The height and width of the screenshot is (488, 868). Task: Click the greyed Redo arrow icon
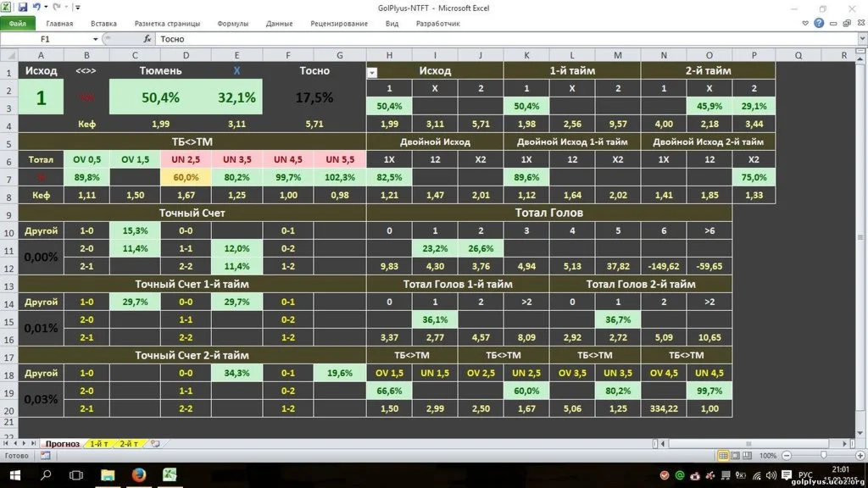point(57,7)
